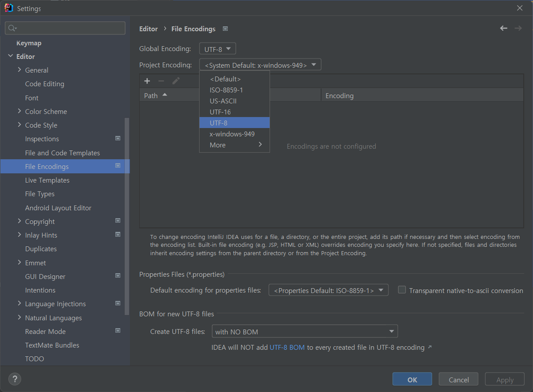Open the Create UTF-8 files dropdown
533x392 pixels.
tap(305, 331)
